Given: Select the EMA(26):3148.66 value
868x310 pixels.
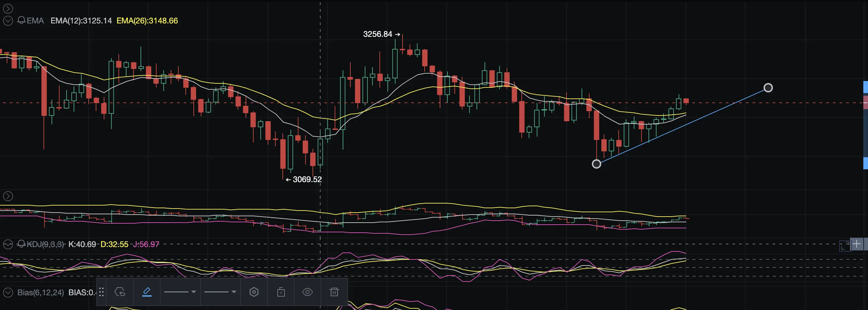Looking at the screenshot, I should (x=147, y=21).
